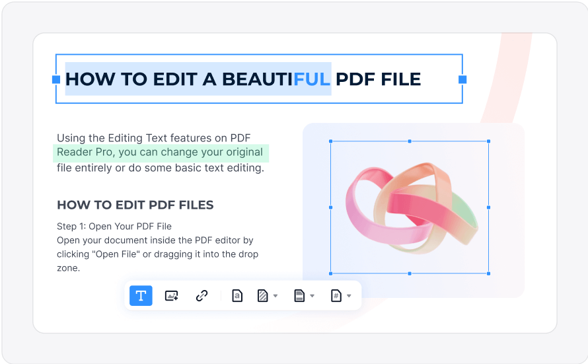Click the "Step 1: Open Your PDF File" line
The width and height of the screenshot is (588, 364).
pos(114,227)
